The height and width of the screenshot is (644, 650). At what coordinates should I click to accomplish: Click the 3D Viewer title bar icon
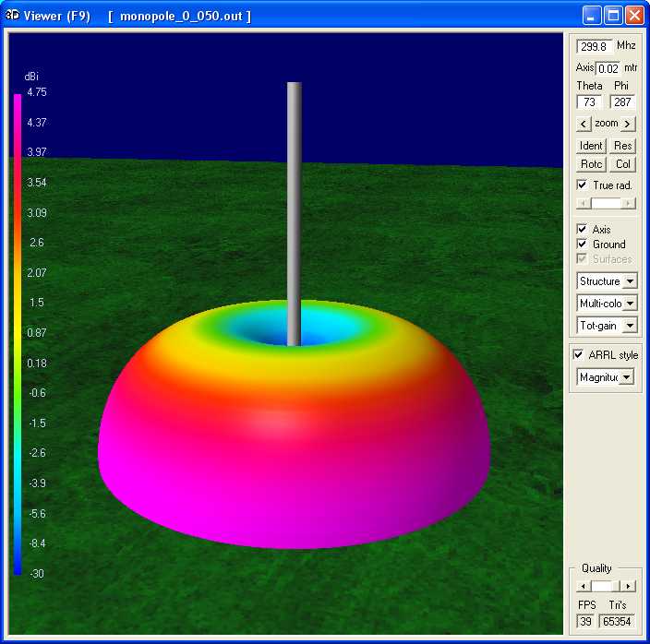point(13,16)
